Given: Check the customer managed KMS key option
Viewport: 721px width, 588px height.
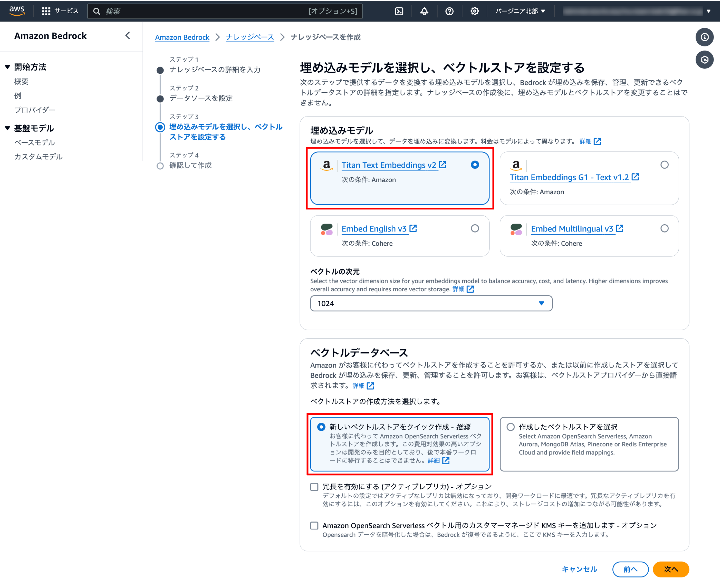Looking at the screenshot, I should pos(314,525).
